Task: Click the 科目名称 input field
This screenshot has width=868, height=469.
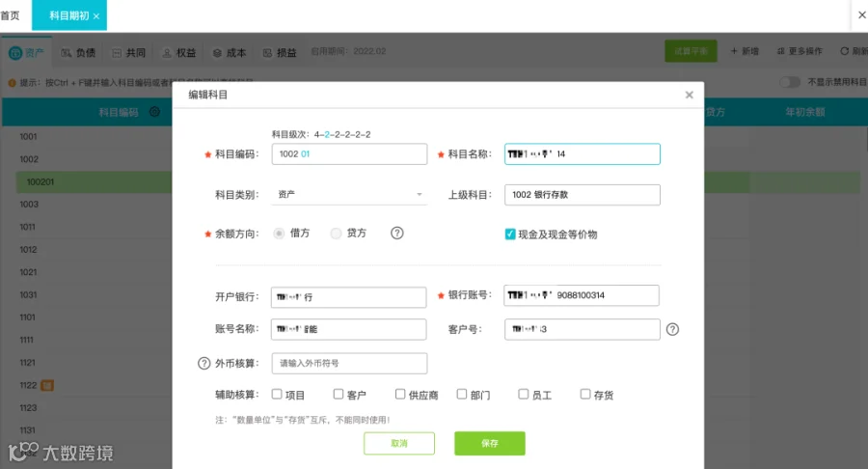Action: 583,154
